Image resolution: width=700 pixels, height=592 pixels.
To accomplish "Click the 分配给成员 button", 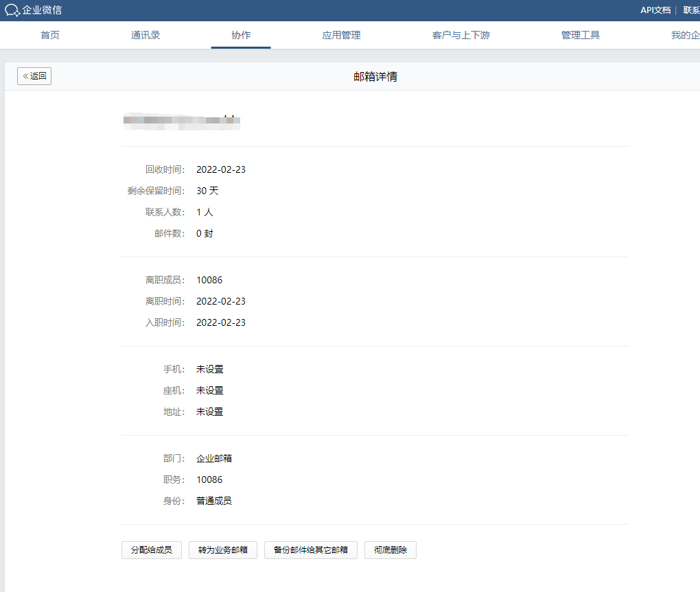I will [151, 550].
